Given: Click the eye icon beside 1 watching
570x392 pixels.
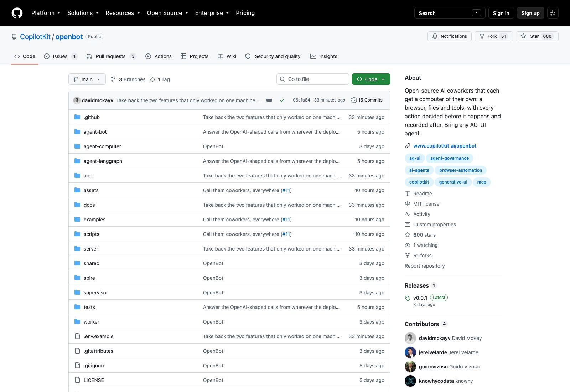Looking at the screenshot, I should [408, 245].
